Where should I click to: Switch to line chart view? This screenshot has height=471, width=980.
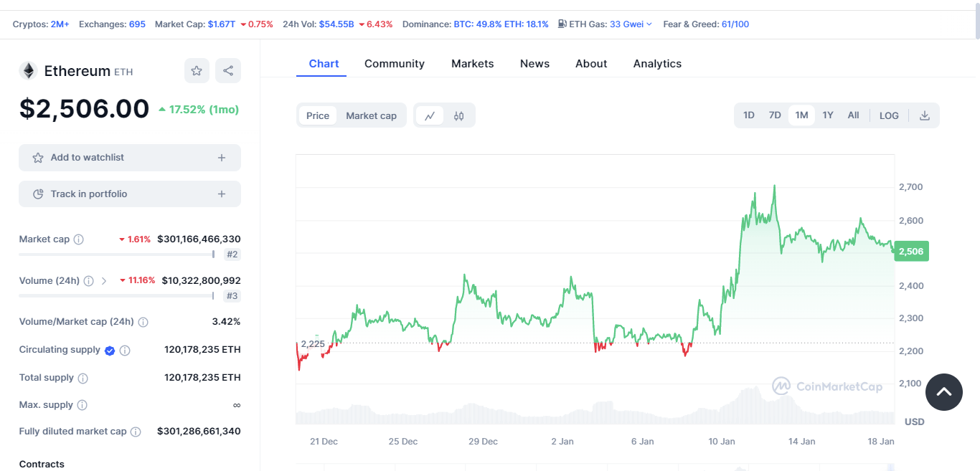click(x=430, y=115)
